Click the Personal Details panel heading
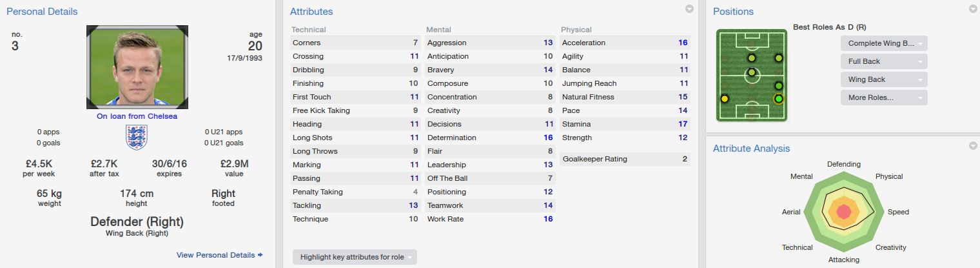This screenshot has height=268, width=980. tap(42, 12)
